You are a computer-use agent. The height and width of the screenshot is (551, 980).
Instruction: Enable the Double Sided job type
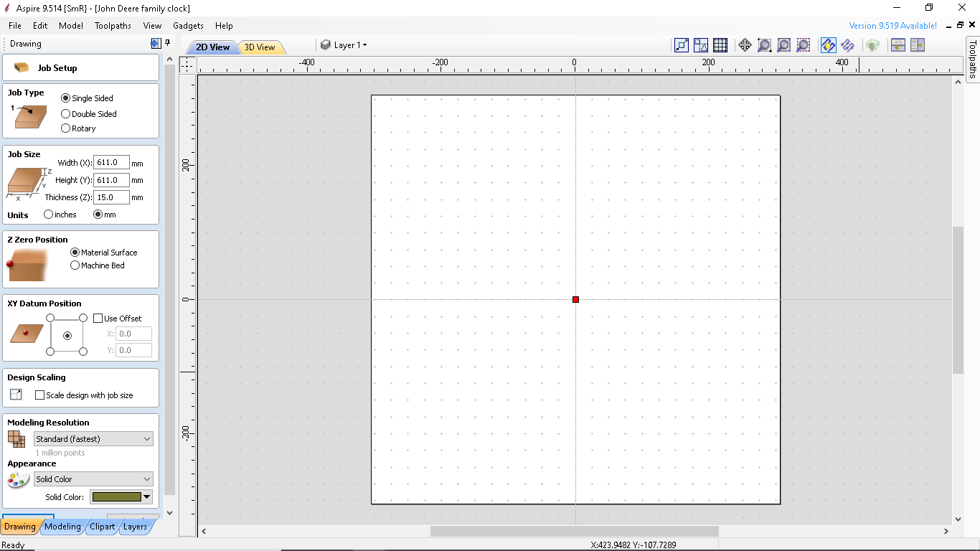[65, 113]
